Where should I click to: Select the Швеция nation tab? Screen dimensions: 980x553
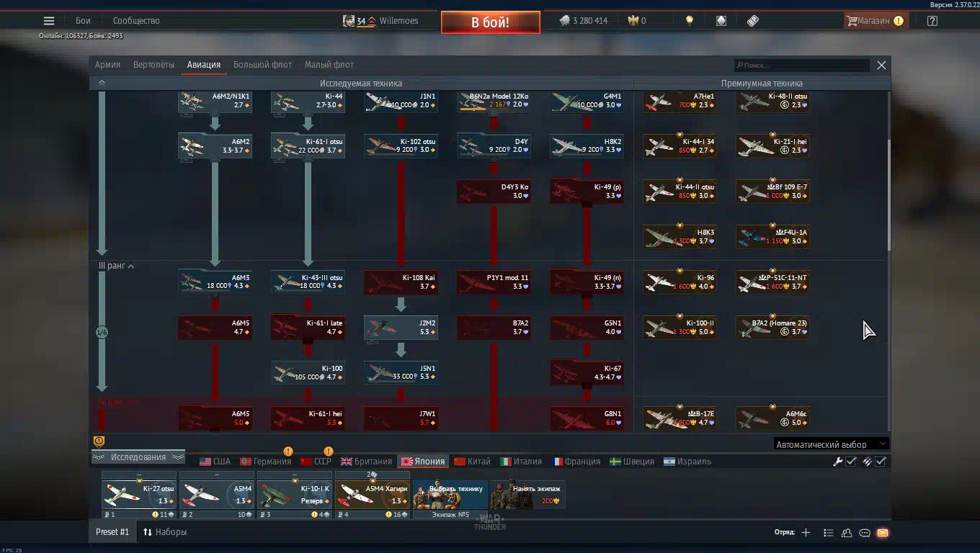632,462
